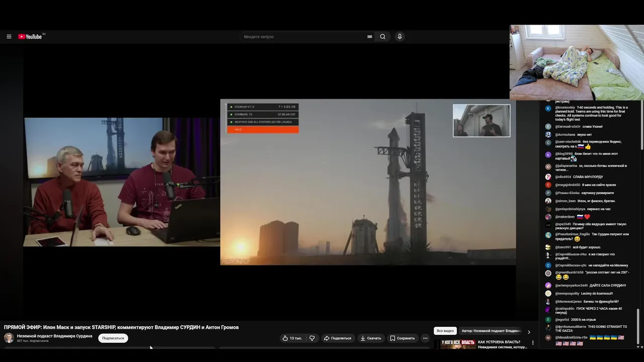Open options for 'КАК УСТРОЕНА ВЛАСТЬ?' video
This screenshot has height=362, width=644.
pyautogui.click(x=533, y=343)
